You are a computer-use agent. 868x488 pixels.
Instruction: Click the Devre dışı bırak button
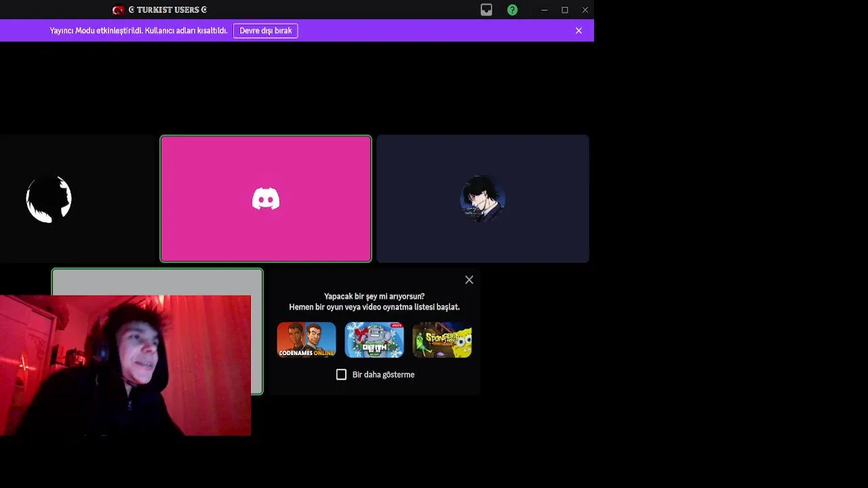(x=265, y=30)
